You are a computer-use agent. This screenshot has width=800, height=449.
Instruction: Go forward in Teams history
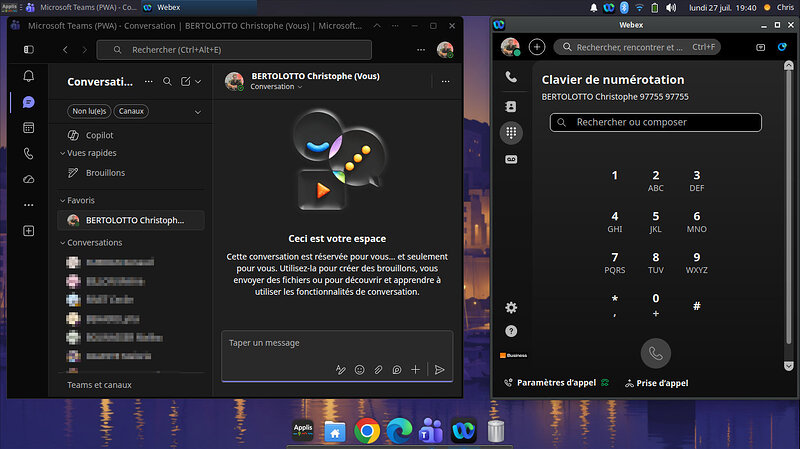[x=85, y=49]
